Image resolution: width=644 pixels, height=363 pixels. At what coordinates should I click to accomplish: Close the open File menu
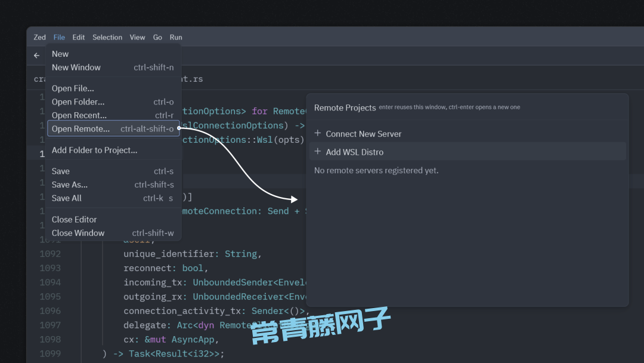59,37
